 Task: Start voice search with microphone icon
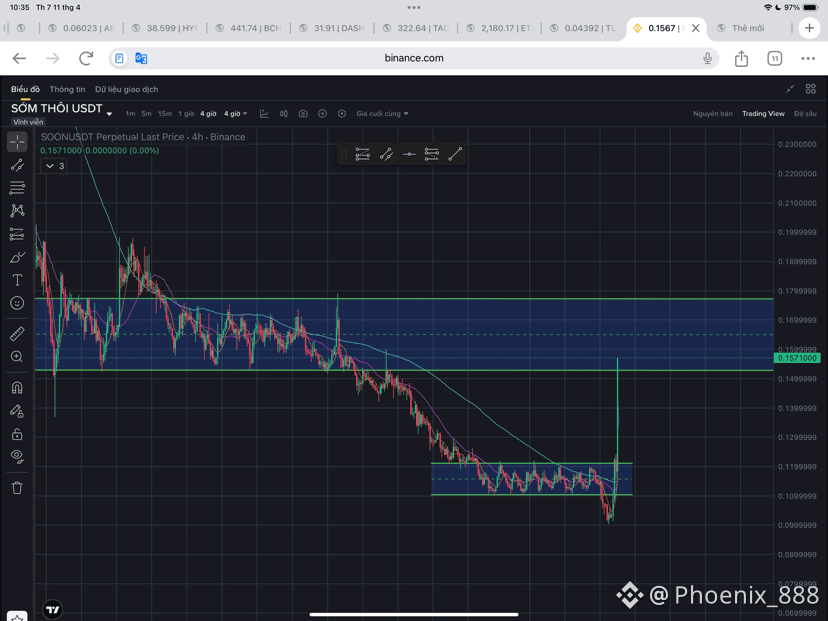pos(708,58)
